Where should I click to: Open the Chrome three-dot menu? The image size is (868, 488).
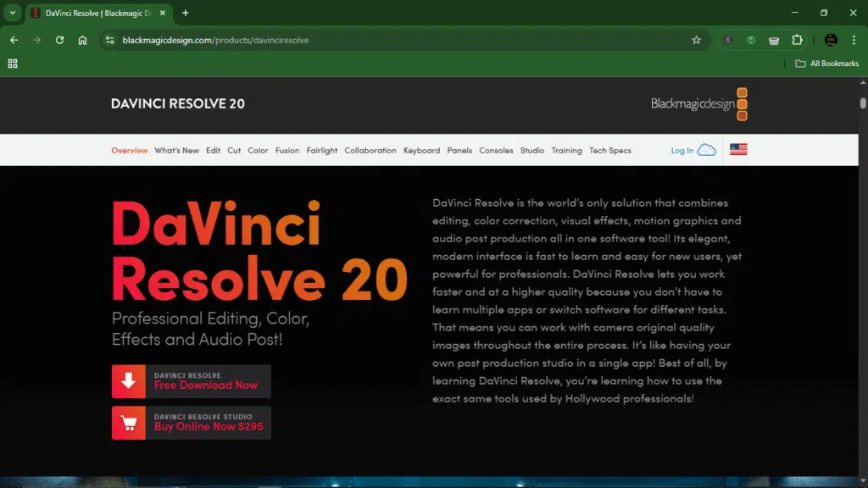[x=853, y=40]
